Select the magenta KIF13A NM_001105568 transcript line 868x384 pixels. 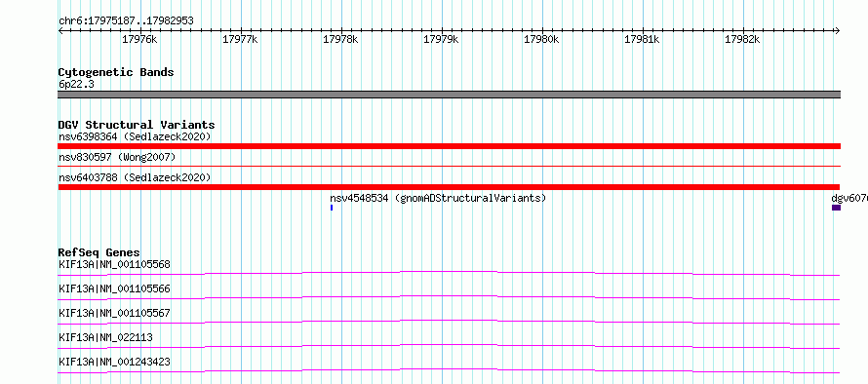point(449,273)
